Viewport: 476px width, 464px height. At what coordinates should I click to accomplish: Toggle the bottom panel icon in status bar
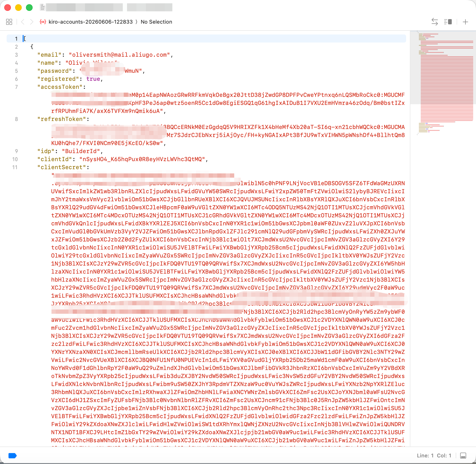pos(463,455)
